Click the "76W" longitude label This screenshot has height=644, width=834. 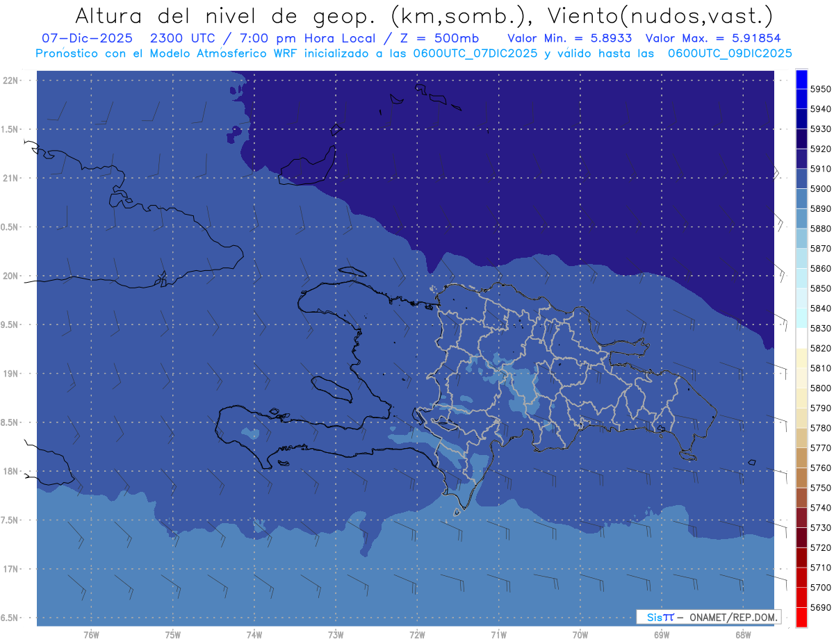91,635
